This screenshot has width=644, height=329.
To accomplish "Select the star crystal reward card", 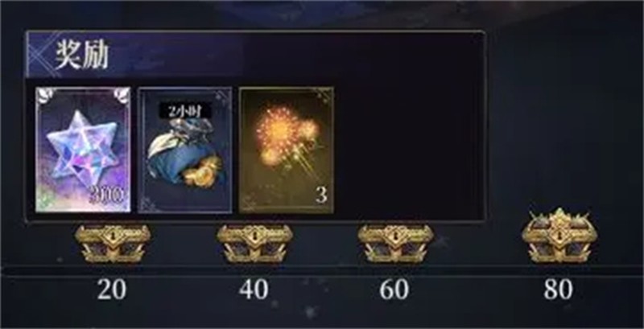I will (83, 150).
